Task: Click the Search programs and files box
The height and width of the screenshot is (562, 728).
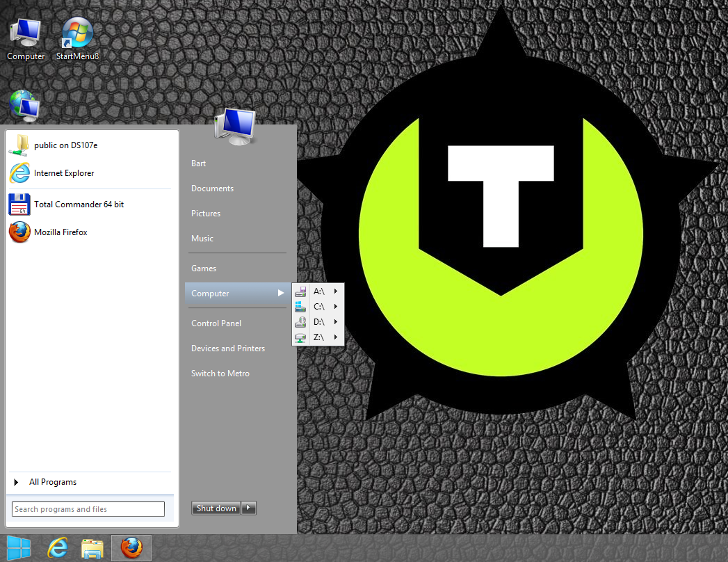Action: [88, 509]
